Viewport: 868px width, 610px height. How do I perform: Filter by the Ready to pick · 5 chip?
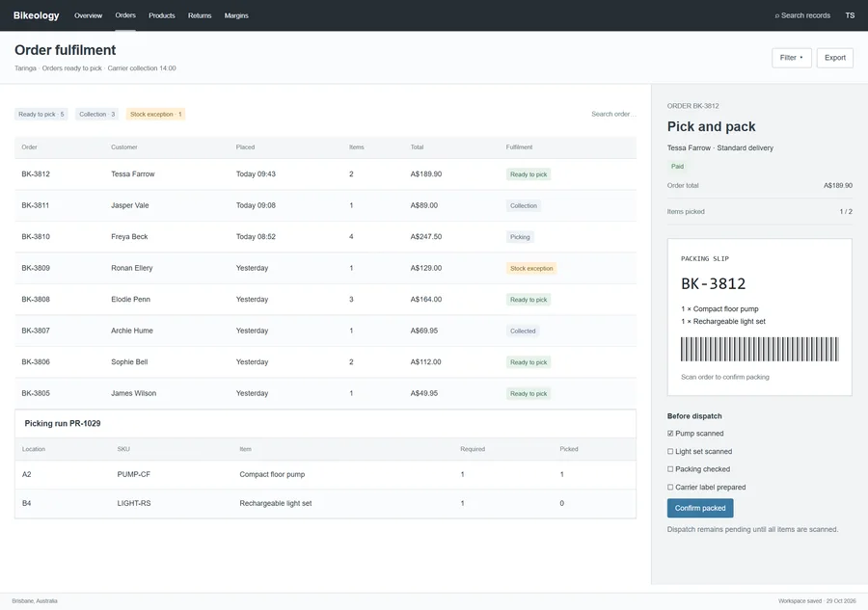coord(41,114)
